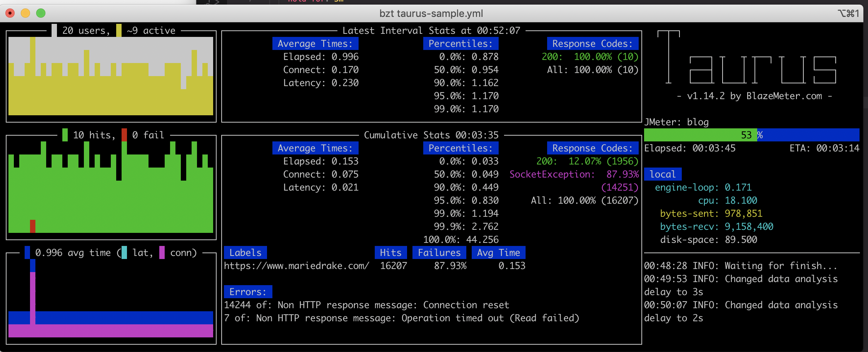The image size is (868, 352).
Task: Click the Cumulative 'Percentiles:' header
Action: 461,148
